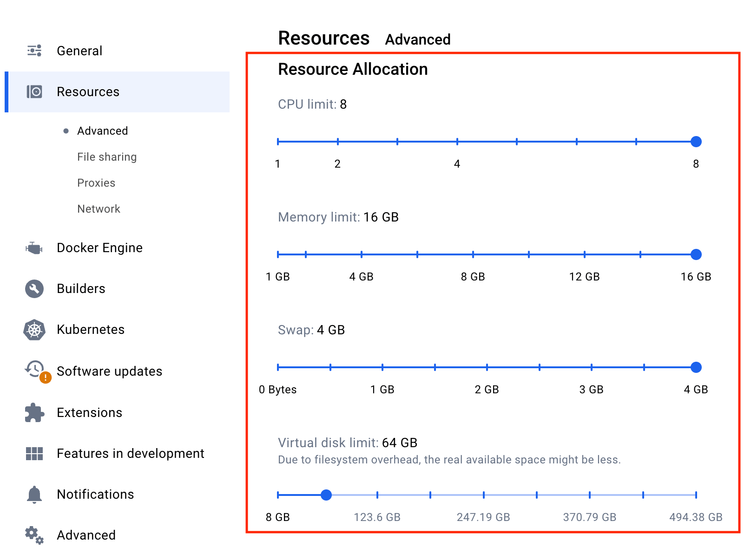This screenshot has height=560, width=751.
Task: Open the Notifications bell icon
Action: [34, 495]
